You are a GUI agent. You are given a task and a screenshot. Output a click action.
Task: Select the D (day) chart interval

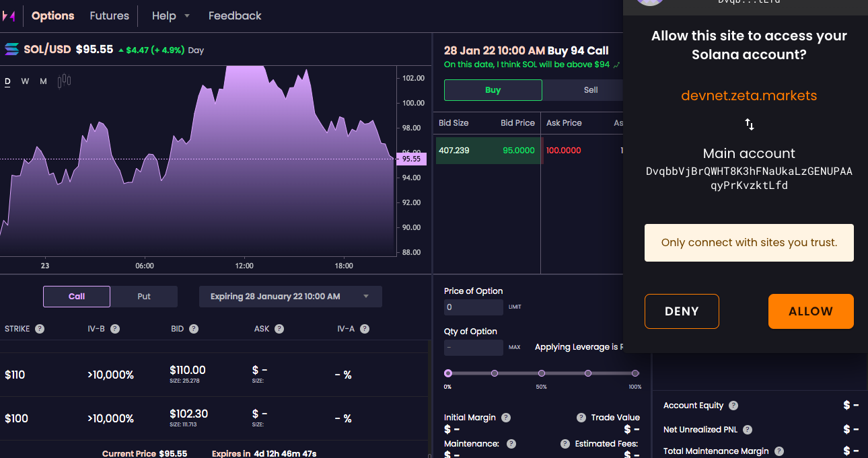[8, 81]
